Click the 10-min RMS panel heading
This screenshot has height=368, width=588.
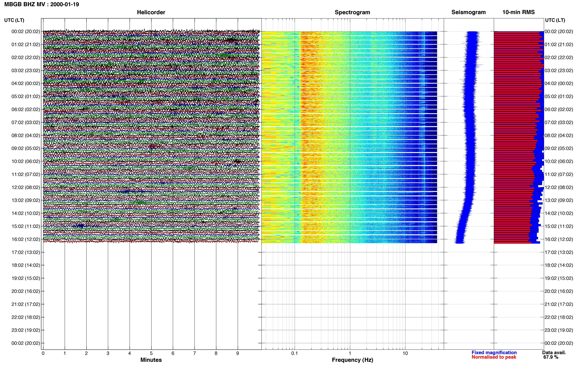pos(518,12)
